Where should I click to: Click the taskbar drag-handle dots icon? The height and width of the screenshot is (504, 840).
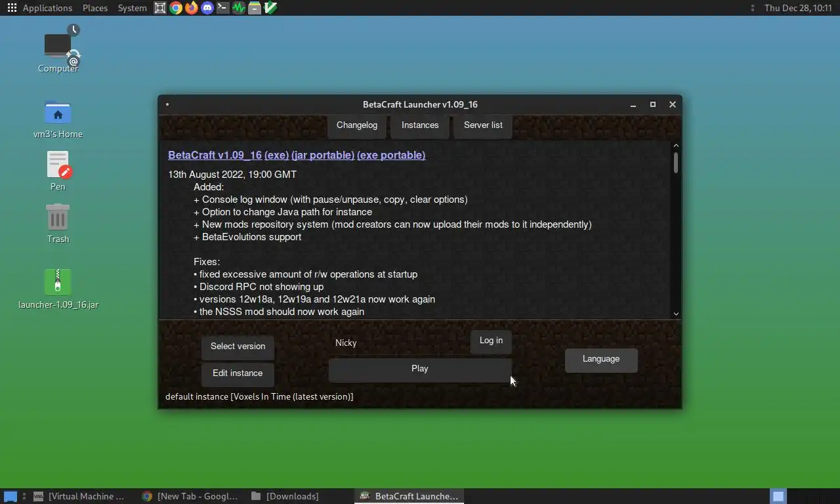click(24, 496)
